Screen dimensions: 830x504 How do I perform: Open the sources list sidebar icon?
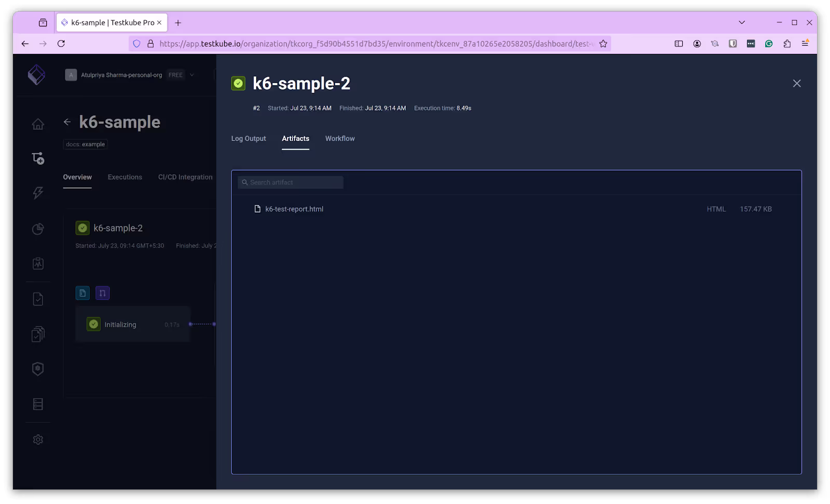38,404
